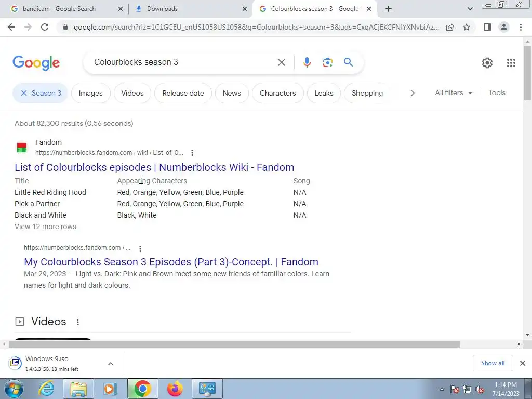Open Windows 9.iso download options arrow
Image resolution: width=532 pixels, height=399 pixels.
[x=111, y=364]
